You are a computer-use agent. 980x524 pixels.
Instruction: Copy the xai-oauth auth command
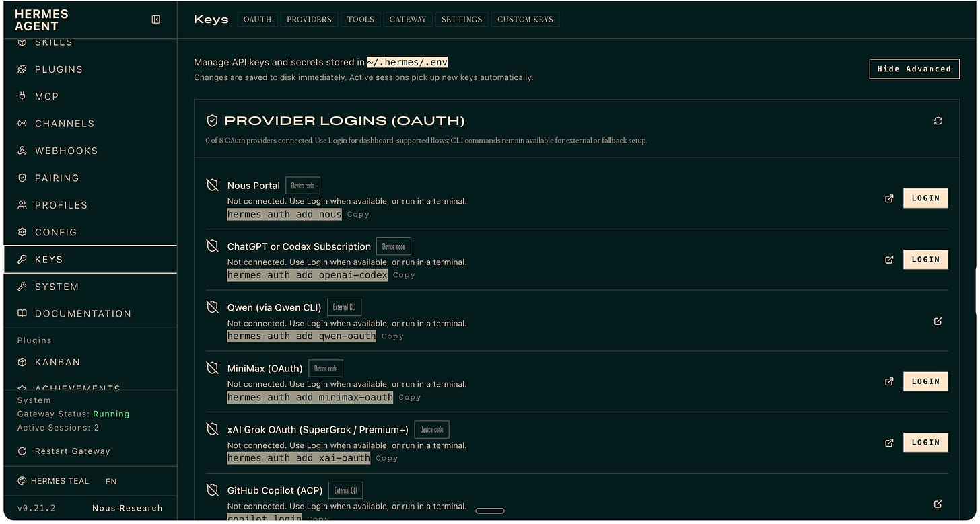point(386,459)
